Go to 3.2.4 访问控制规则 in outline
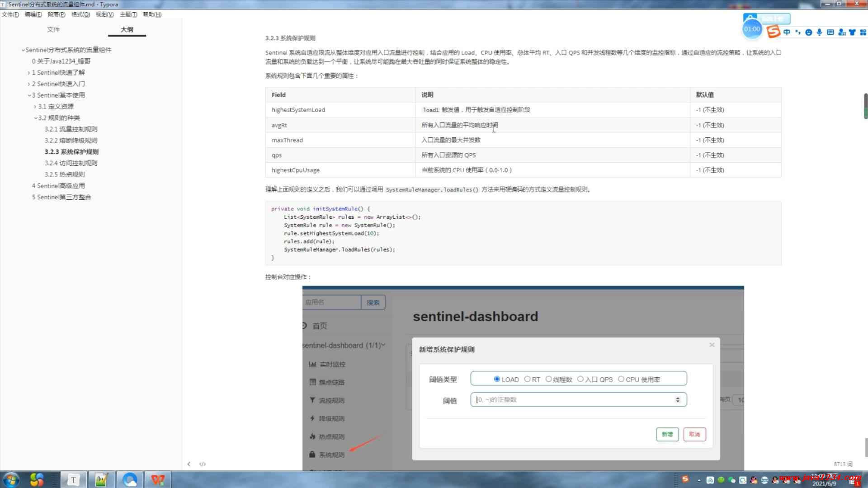 pos(71,163)
